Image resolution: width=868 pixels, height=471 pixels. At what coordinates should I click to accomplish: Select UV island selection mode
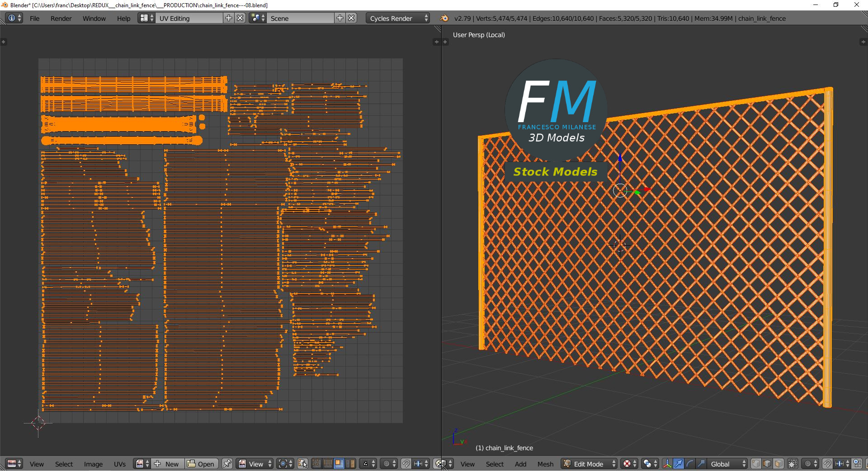point(350,464)
